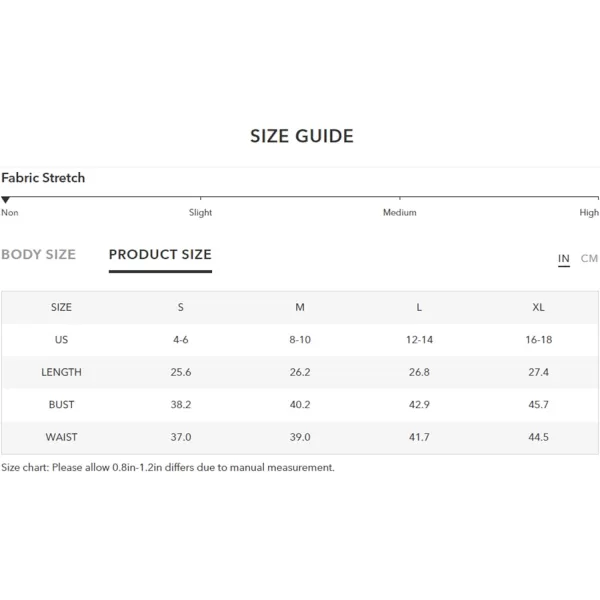Select the XL column header
The image size is (600, 600).
click(x=538, y=307)
